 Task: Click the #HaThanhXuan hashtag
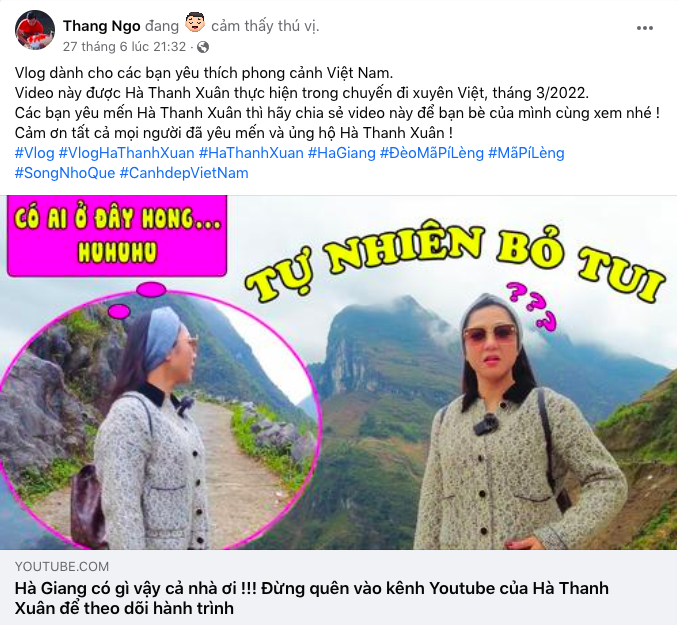(x=251, y=153)
